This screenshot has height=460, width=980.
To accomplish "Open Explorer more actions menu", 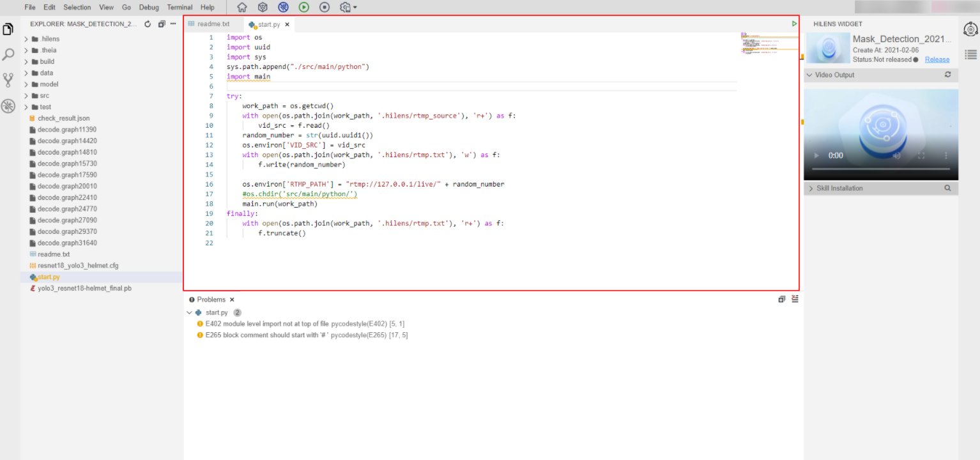I will (x=173, y=24).
